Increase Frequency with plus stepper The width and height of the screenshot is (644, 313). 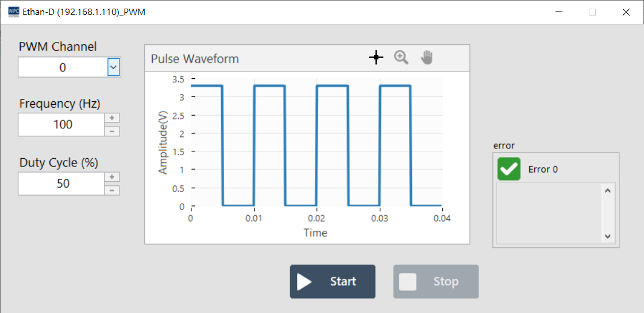coord(112,118)
